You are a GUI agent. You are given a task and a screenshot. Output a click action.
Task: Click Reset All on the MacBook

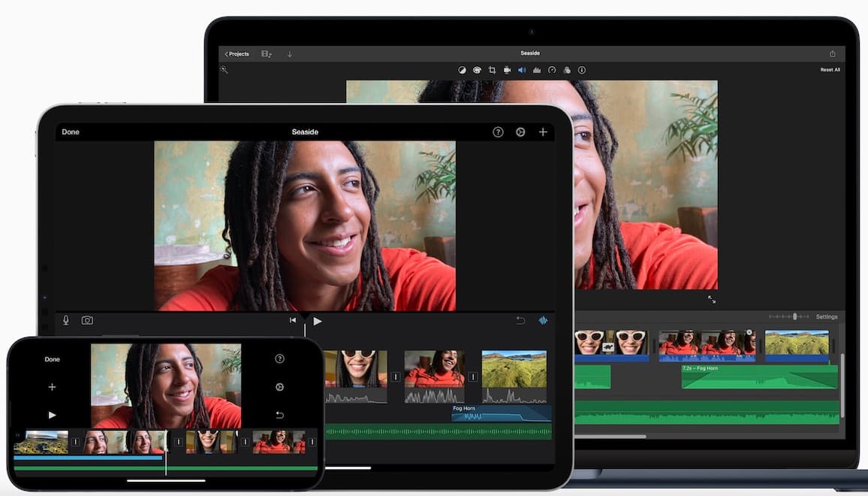pyautogui.click(x=830, y=70)
